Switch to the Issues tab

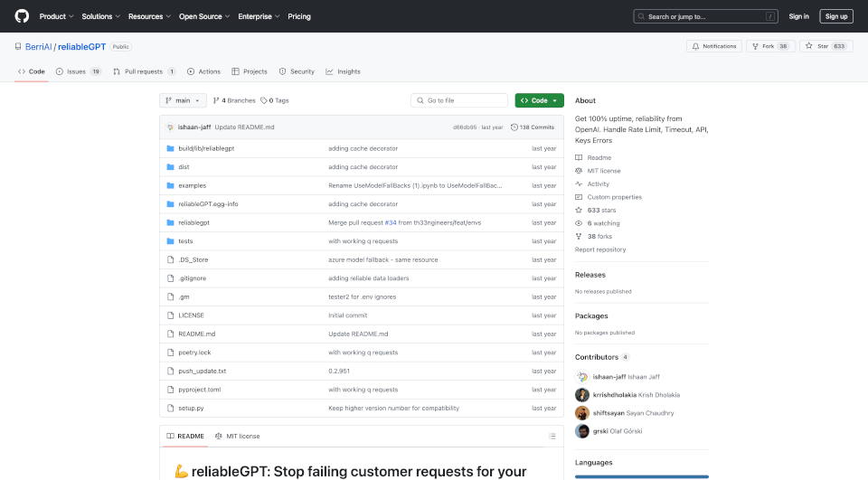(79, 71)
